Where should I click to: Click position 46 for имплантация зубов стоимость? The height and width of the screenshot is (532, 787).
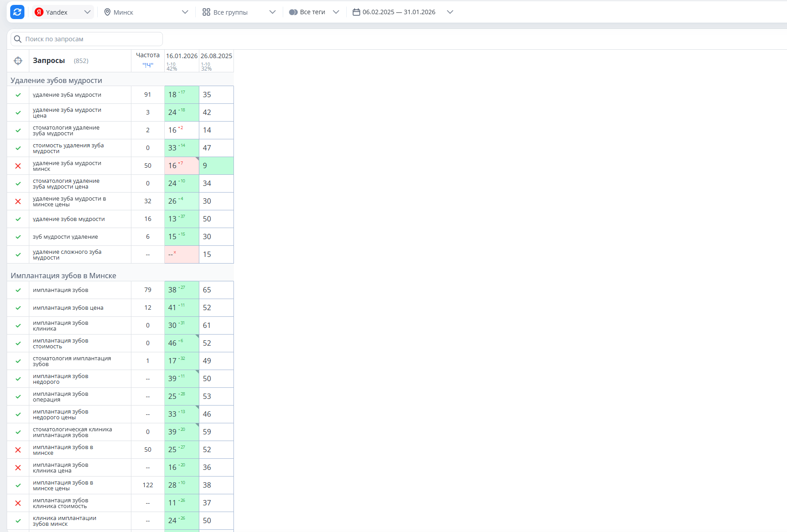(182, 343)
